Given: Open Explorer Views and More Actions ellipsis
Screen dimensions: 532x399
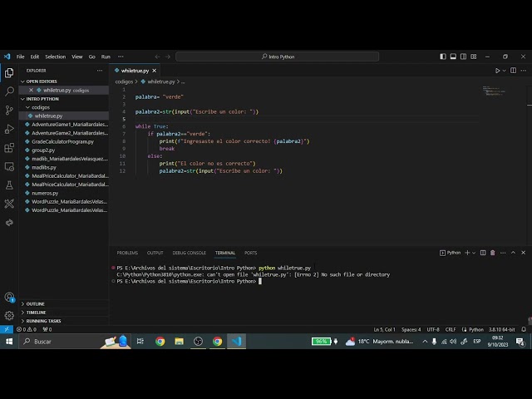Looking at the screenshot, I should [100, 71].
